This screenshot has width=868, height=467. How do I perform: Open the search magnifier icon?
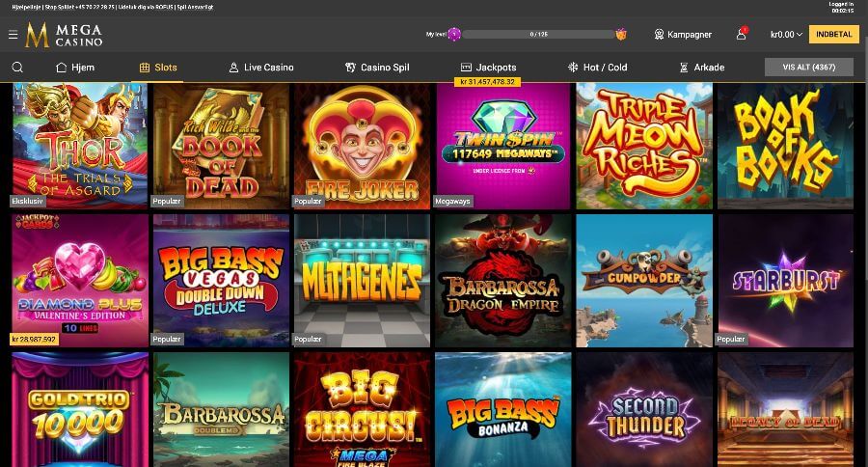[x=17, y=68]
